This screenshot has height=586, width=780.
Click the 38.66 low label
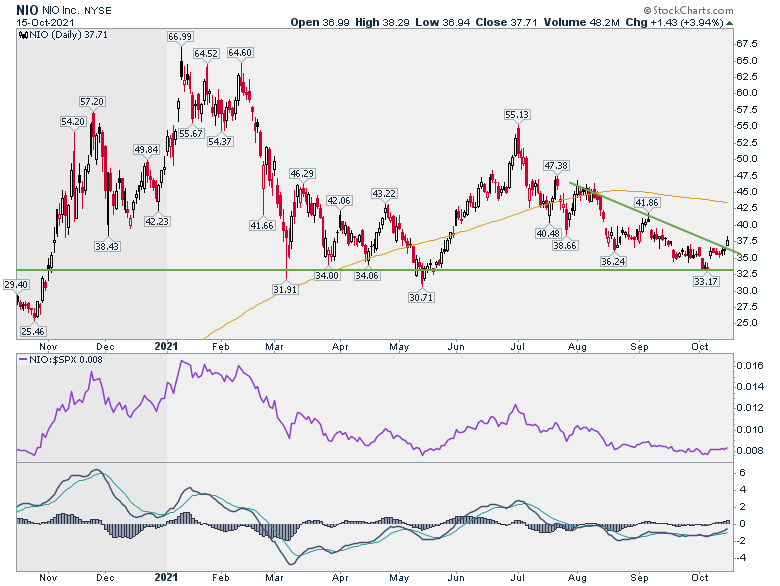[565, 245]
